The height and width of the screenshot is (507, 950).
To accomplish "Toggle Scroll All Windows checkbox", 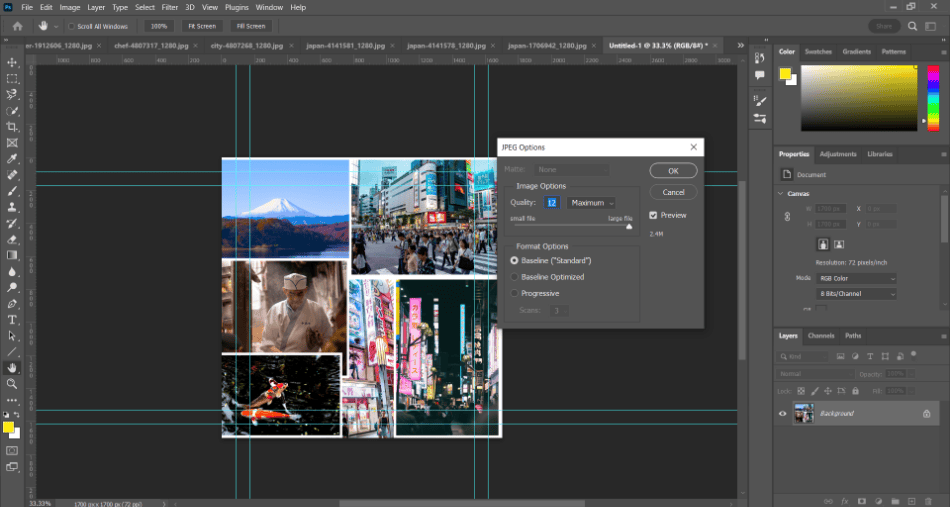I will [x=71, y=27].
